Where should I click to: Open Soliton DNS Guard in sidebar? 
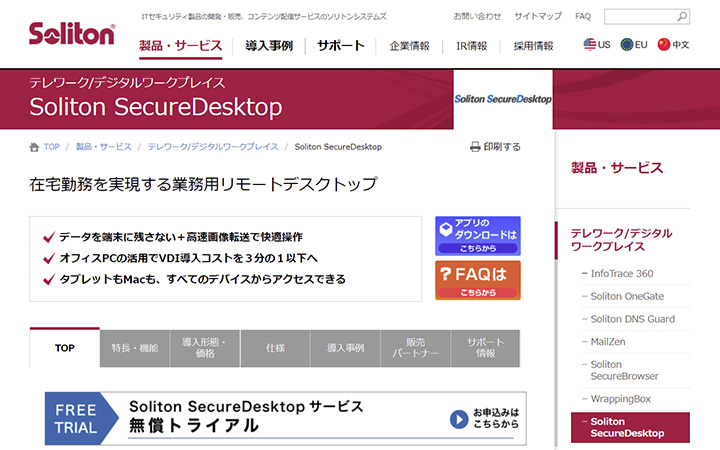[632, 319]
